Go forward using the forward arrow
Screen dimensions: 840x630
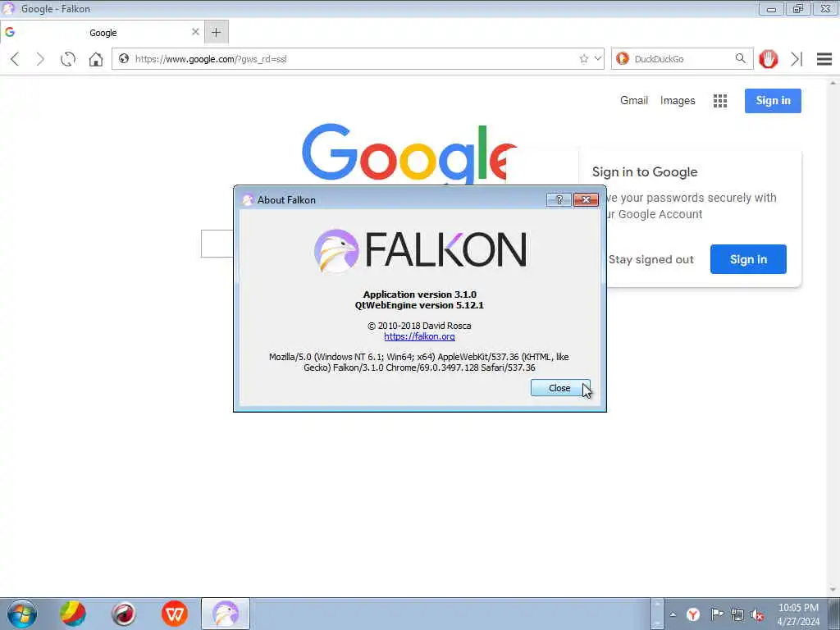point(40,59)
